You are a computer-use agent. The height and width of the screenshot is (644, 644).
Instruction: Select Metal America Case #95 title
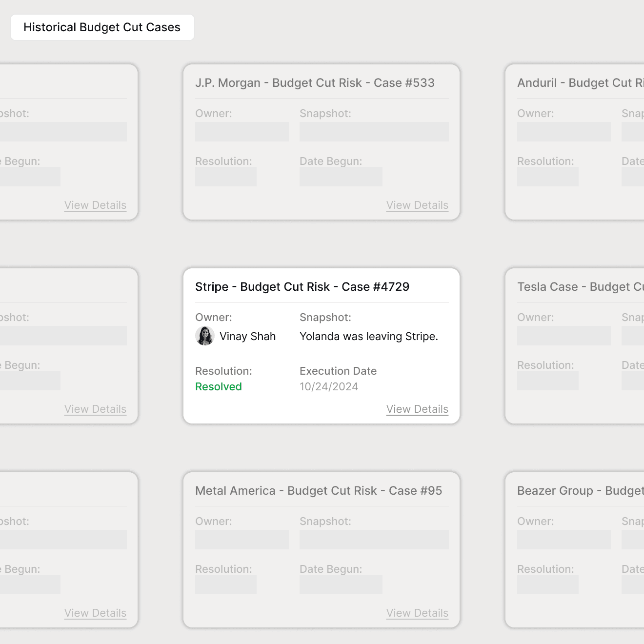(319, 490)
